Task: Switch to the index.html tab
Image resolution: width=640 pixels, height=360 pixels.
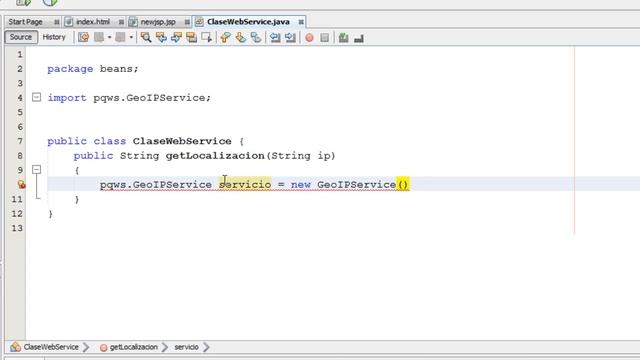Action: click(93, 22)
